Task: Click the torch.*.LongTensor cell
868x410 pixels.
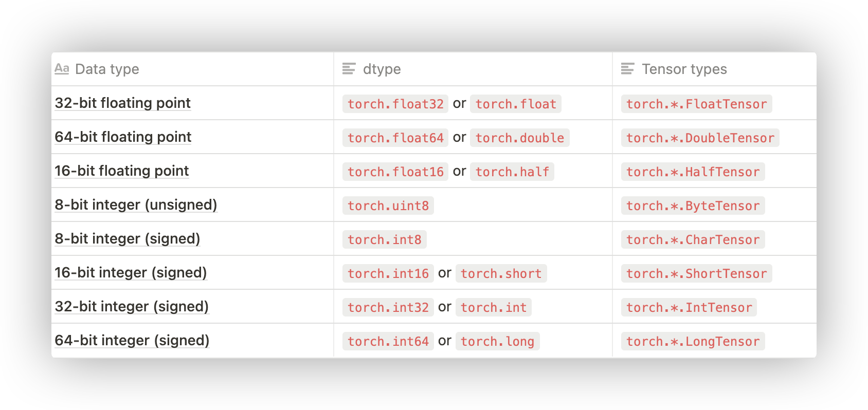Action: coord(693,341)
